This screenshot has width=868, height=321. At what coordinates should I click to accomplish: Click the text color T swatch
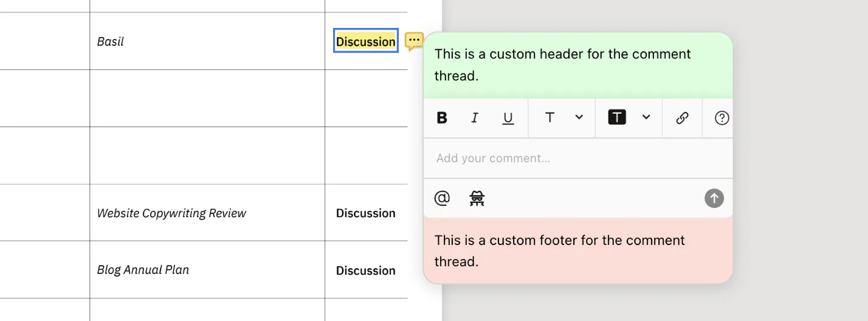point(617,118)
